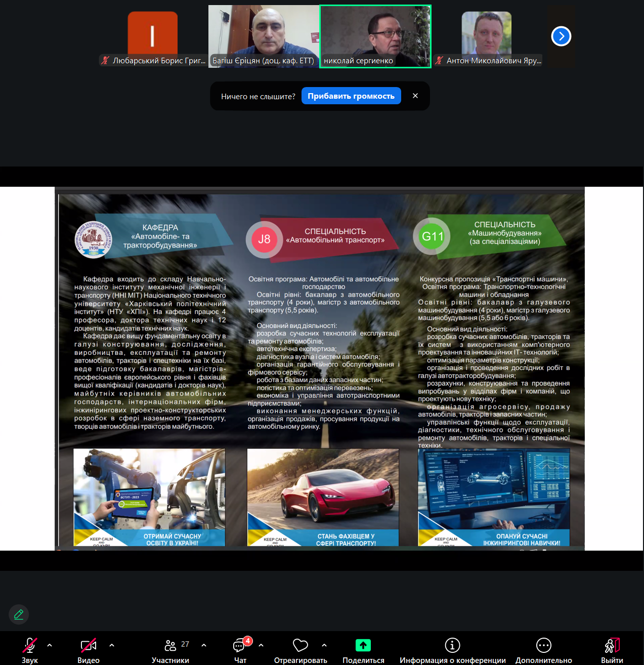Click the green annotate pencil icon
Image resolution: width=644 pixels, height=665 pixels.
19,614
